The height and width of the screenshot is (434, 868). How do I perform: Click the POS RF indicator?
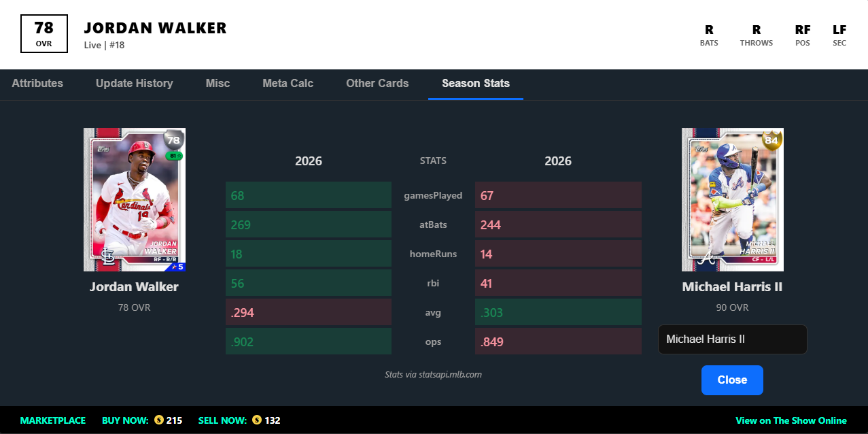803,35
